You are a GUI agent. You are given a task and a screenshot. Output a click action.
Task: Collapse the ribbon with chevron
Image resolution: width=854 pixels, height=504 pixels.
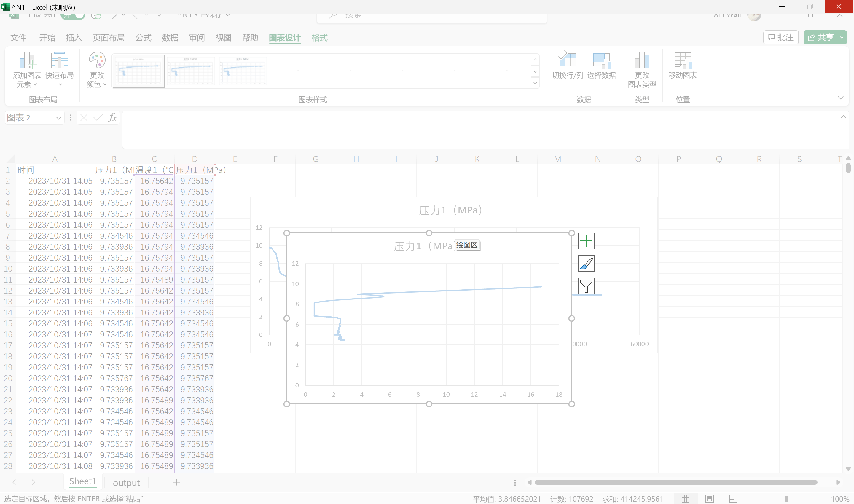840,98
